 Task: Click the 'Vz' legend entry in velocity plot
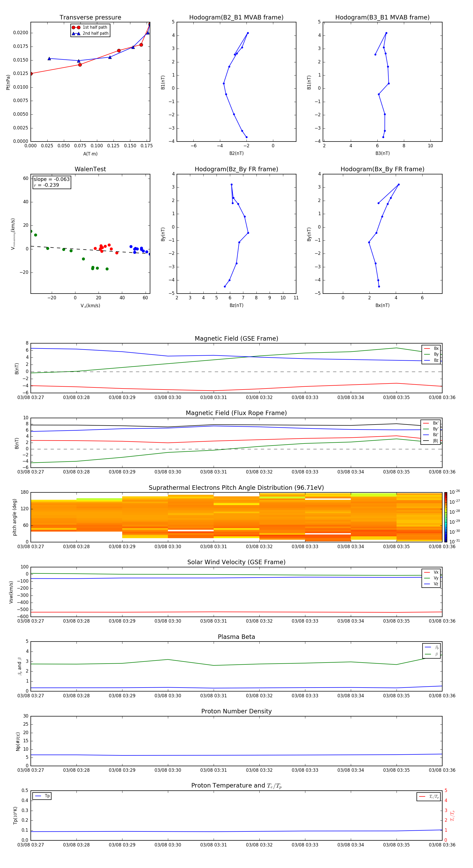click(x=431, y=584)
